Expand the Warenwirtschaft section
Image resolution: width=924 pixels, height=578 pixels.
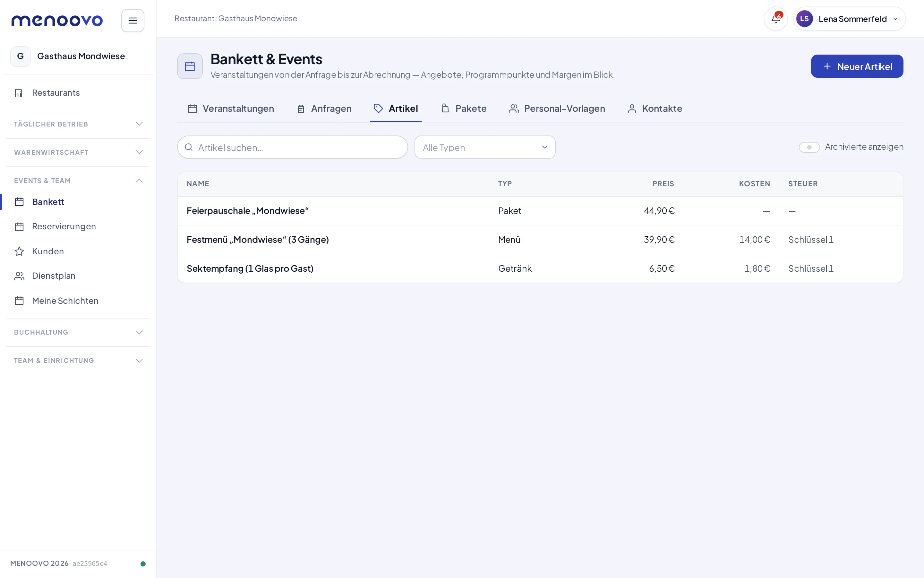pos(78,152)
